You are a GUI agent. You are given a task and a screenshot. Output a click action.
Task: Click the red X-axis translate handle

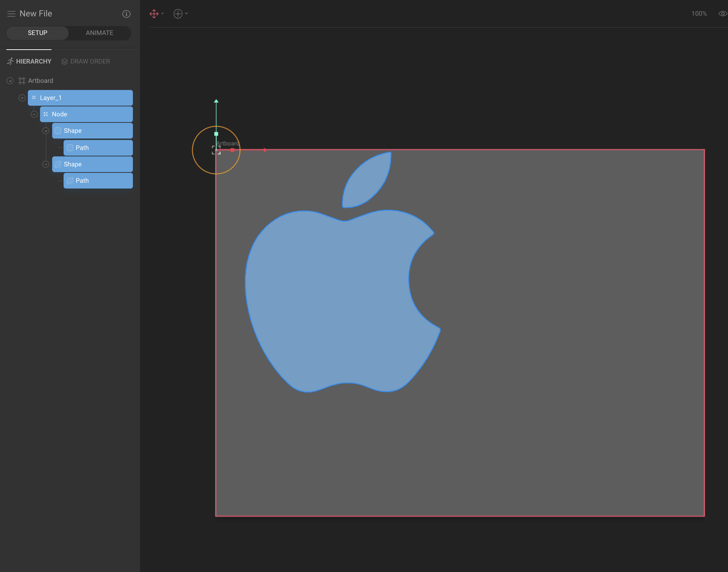(x=233, y=150)
